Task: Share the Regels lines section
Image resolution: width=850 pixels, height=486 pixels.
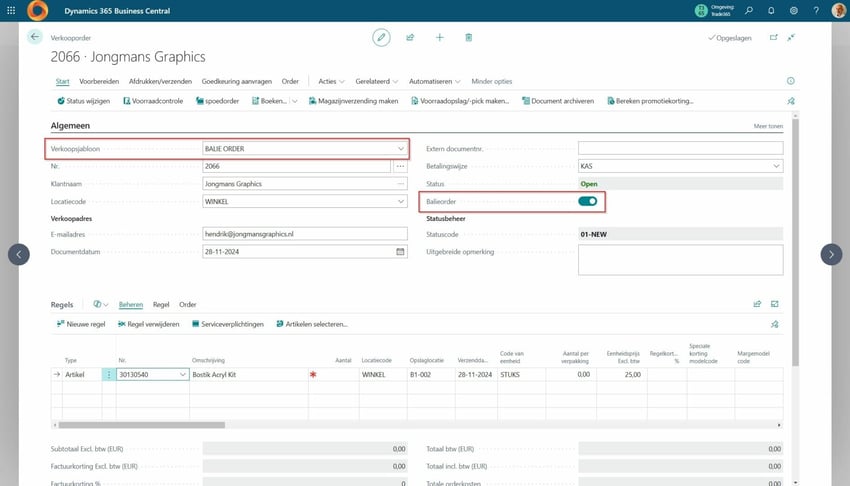Action: [757, 304]
